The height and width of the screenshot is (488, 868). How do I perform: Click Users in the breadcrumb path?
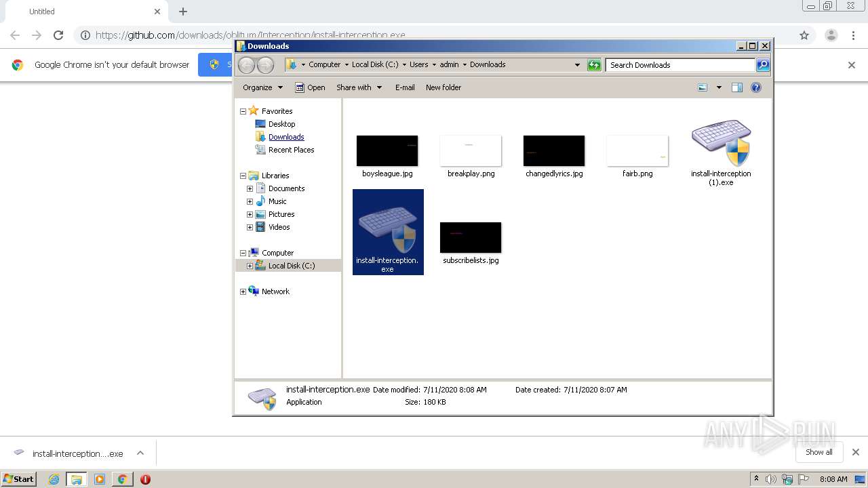(x=418, y=64)
